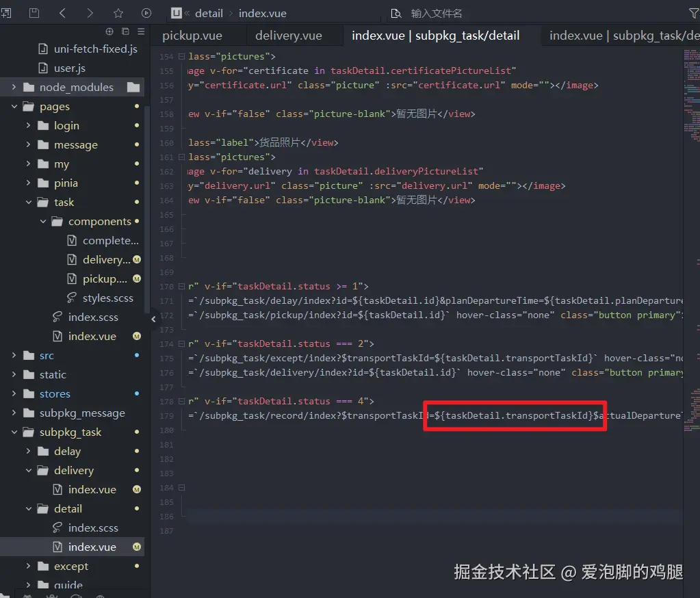
Task: Open the pickup... component file
Action: [105, 279]
